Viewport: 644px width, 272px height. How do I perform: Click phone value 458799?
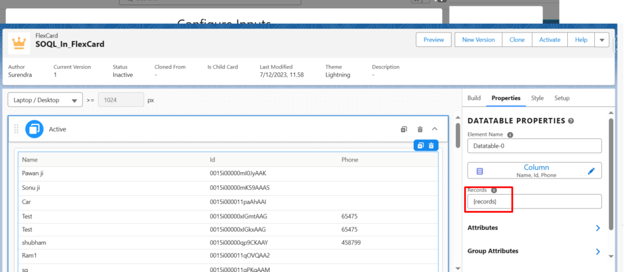(x=351, y=242)
